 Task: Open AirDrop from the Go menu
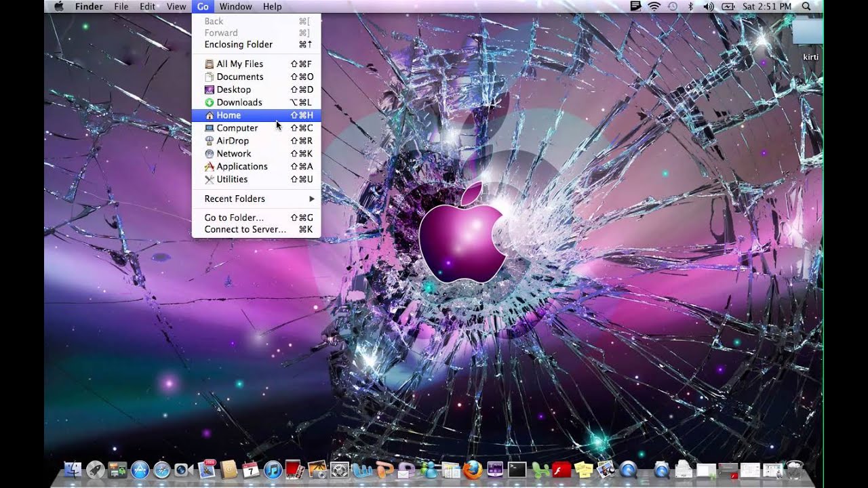point(256,141)
